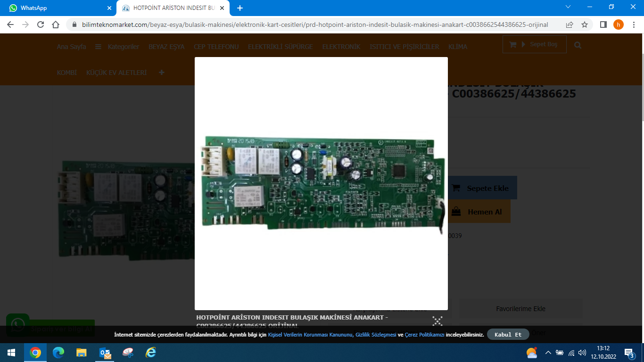The height and width of the screenshot is (362, 644).
Task: Open Google Chrome from the taskbar
Action: [35, 353]
